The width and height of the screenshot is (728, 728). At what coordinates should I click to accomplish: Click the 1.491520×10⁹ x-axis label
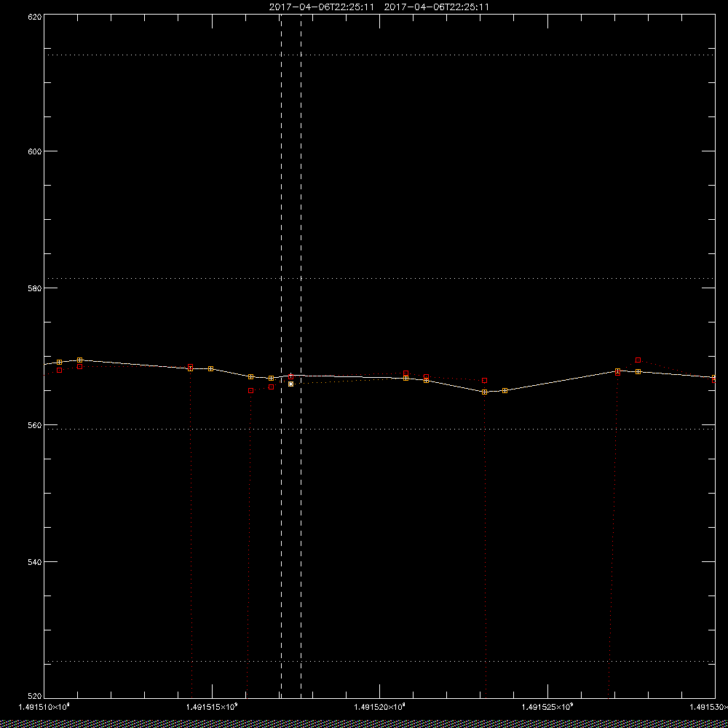click(x=380, y=707)
